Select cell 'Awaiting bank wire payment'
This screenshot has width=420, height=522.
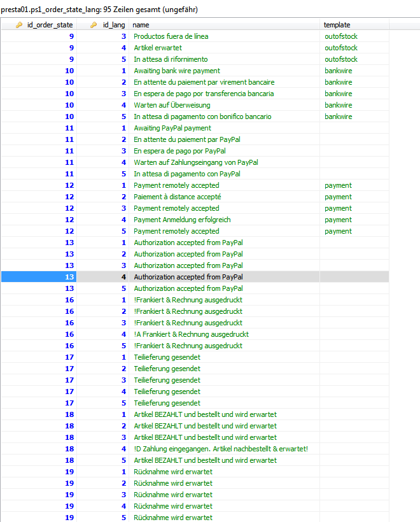[225, 71]
